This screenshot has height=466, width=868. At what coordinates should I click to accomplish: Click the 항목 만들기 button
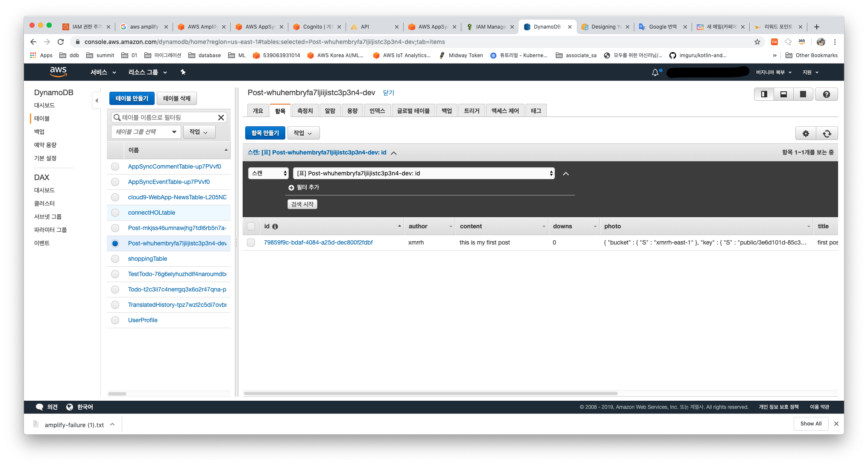[265, 133]
